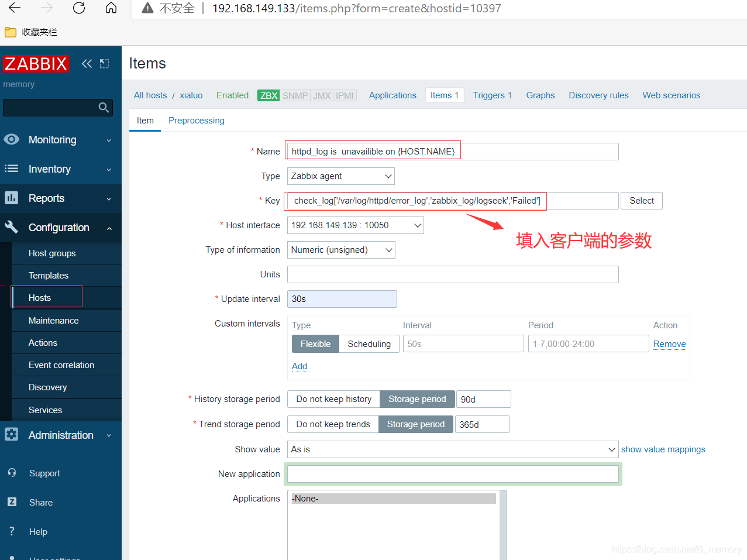Switch to the Preprocessing tab
This screenshot has height=560, width=747.
(x=197, y=120)
